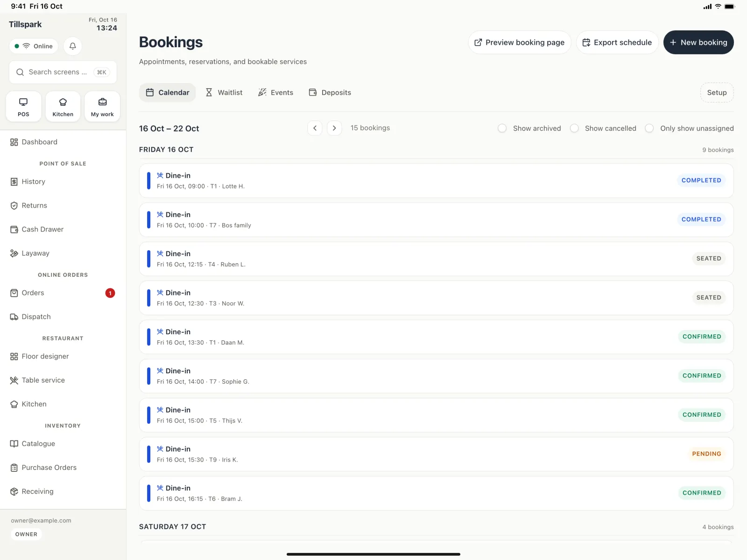
Task: Switch to Calendar tab
Action: pos(168,92)
